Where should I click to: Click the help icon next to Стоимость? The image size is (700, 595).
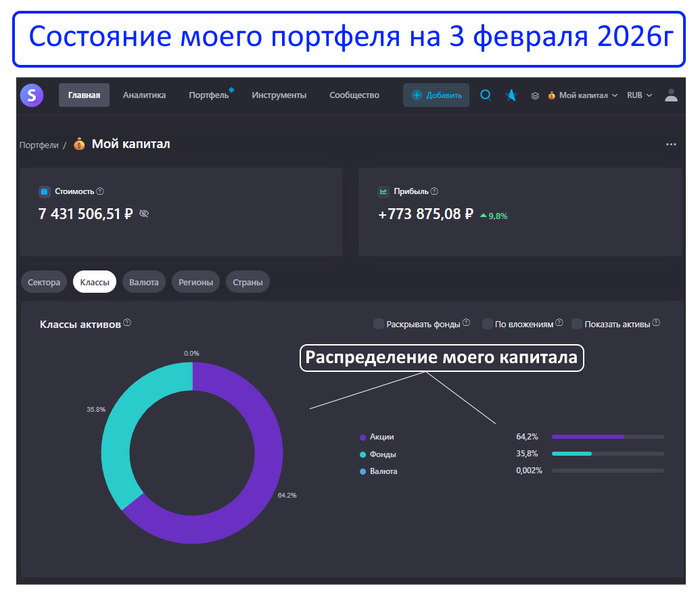click(99, 192)
